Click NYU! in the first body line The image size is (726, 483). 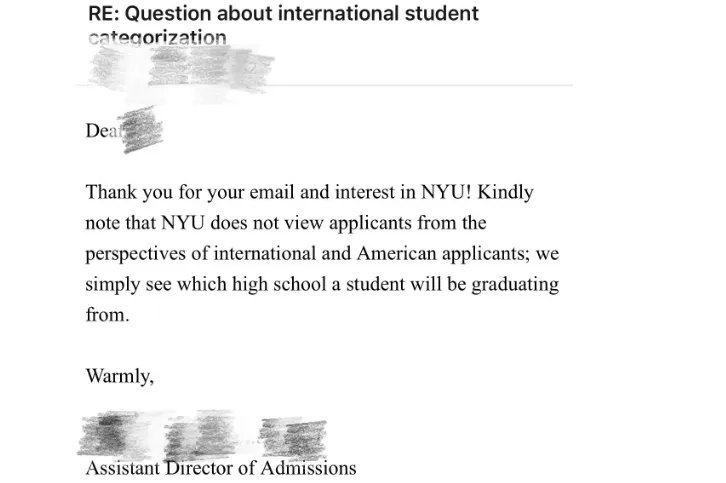tap(430, 192)
